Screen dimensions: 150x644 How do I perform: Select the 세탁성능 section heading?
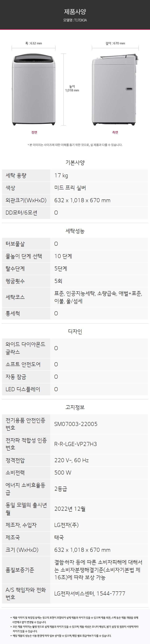(75, 231)
